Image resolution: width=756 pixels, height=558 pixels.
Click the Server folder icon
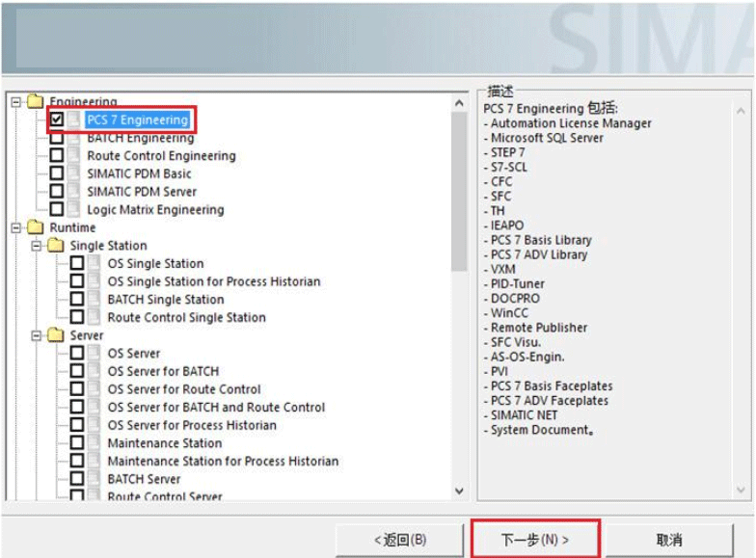[56, 335]
